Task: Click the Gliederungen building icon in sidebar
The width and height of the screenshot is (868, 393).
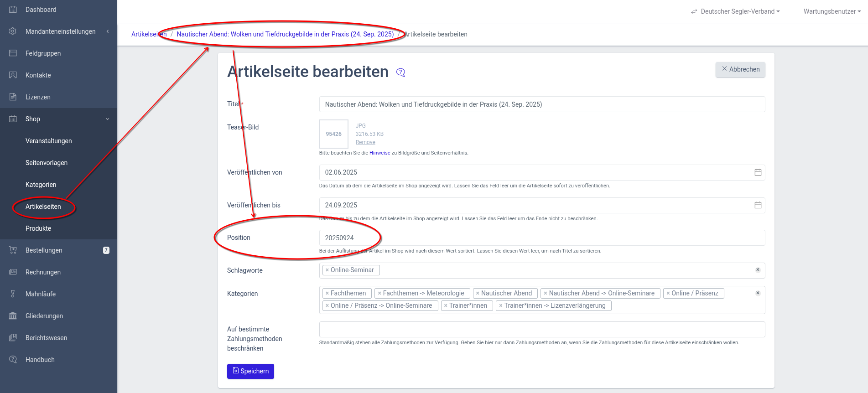Action: click(13, 316)
